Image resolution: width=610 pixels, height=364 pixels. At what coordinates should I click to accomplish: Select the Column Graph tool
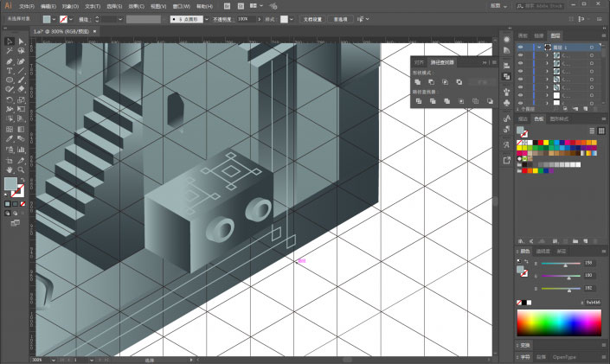pyautogui.click(x=21, y=150)
